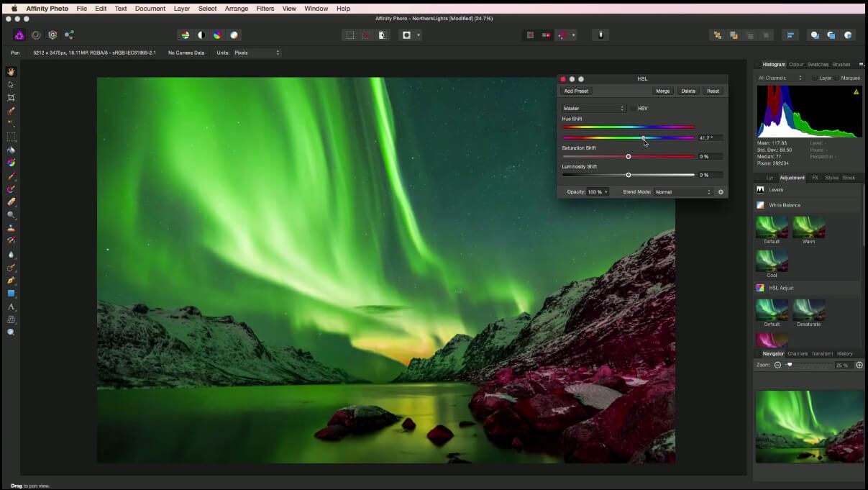The image size is (868, 490).
Task: Click the Saturation Shift slider handle
Action: pyautogui.click(x=629, y=156)
